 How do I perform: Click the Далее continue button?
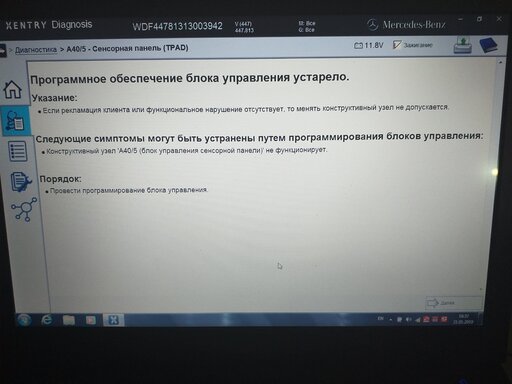pyautogui.click(x=454, y=303)
